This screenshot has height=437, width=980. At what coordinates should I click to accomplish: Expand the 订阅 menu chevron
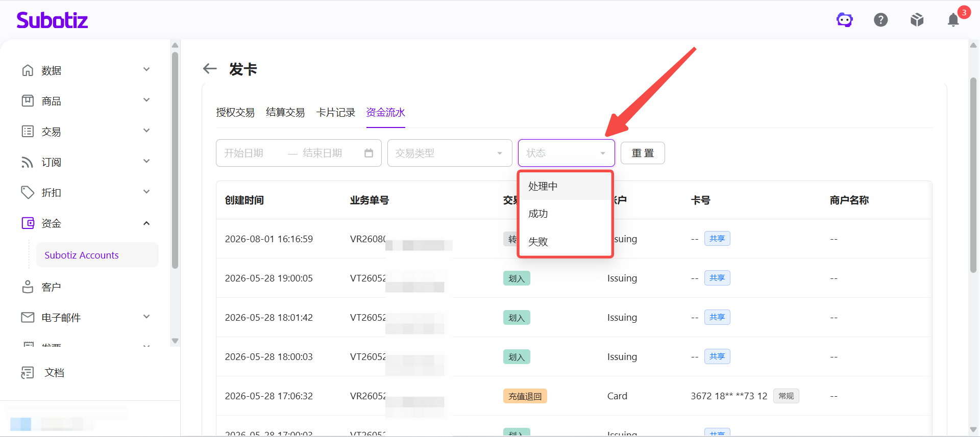[146, 161]
